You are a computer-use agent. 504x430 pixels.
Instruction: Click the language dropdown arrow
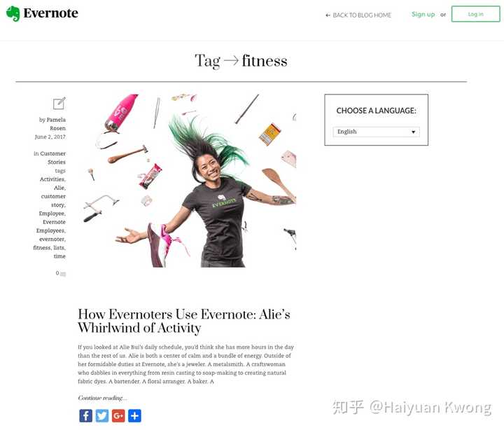414,132
